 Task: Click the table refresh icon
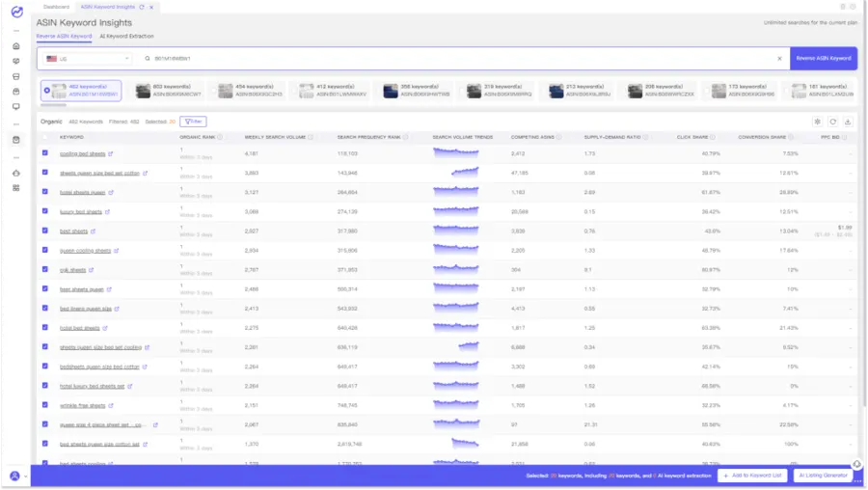(x=832, y=122)
